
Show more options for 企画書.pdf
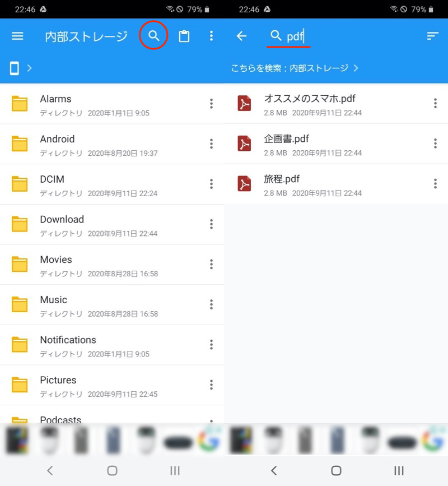pyautogui.click(x=435, y=144)
